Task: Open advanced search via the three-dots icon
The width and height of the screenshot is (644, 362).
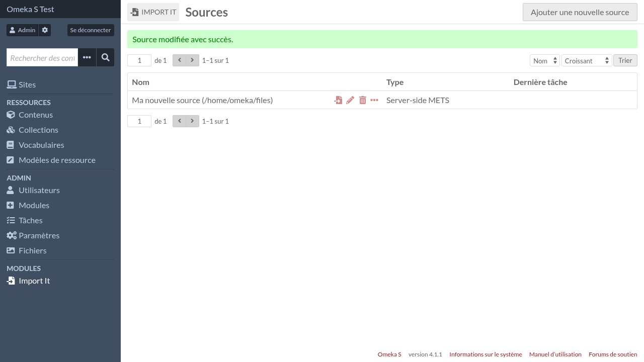Action: 87,57
